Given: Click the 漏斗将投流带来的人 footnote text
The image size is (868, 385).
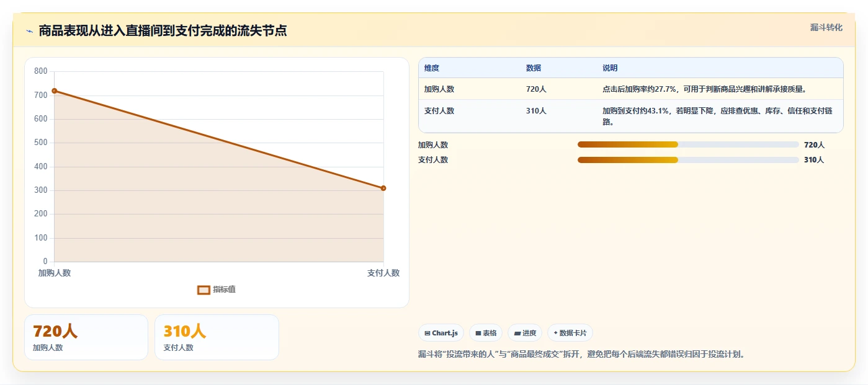Looking at the screenshot, I should tap(581, 355).
